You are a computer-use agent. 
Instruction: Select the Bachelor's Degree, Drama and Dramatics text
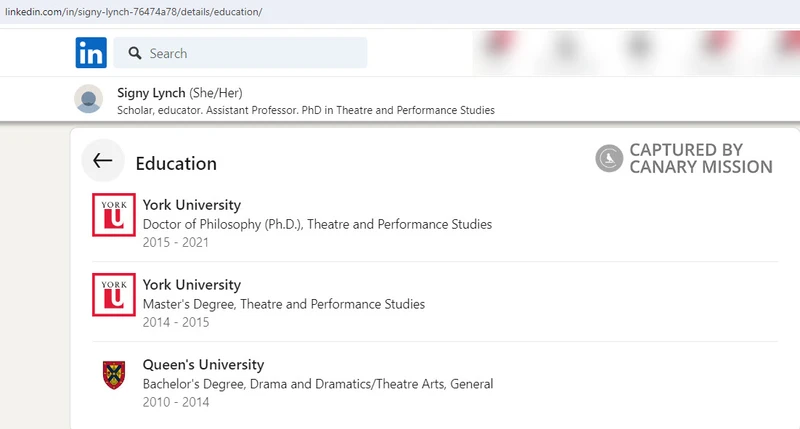pos(317,384)
